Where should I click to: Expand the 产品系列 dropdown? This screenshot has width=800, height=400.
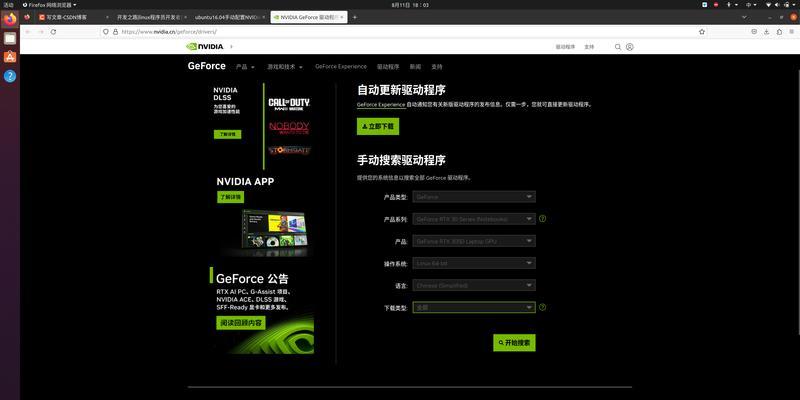474,219
